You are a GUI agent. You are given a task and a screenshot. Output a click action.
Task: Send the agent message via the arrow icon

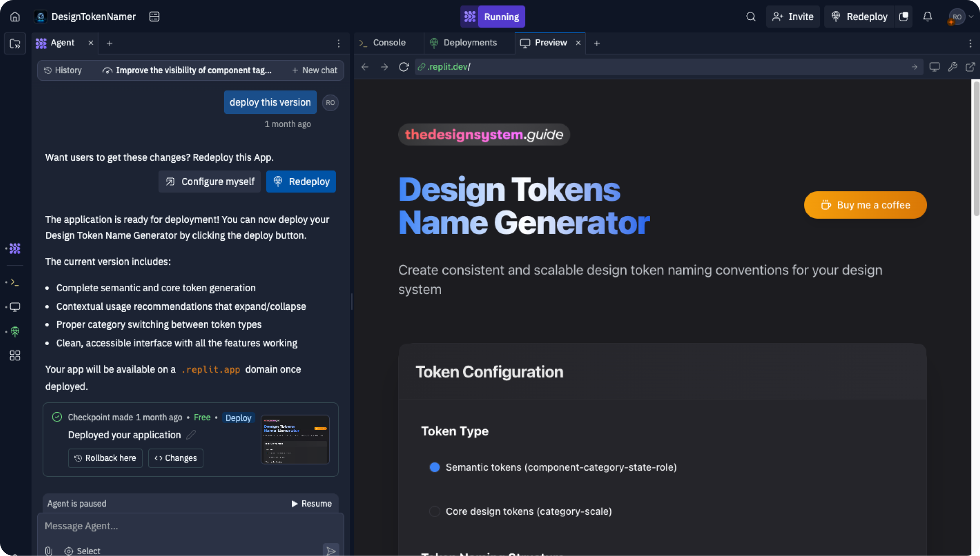pos(331,550)
